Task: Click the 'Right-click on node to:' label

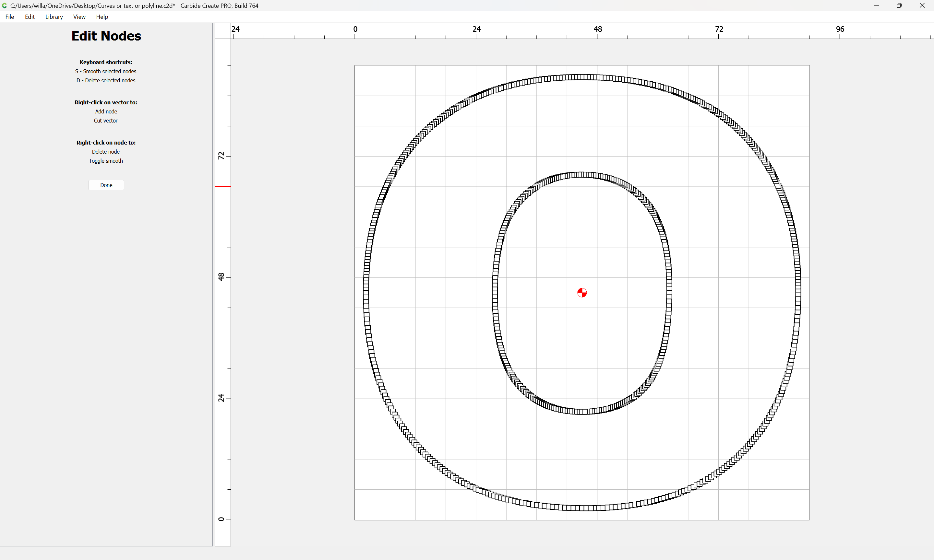Action: click(106, 142)
